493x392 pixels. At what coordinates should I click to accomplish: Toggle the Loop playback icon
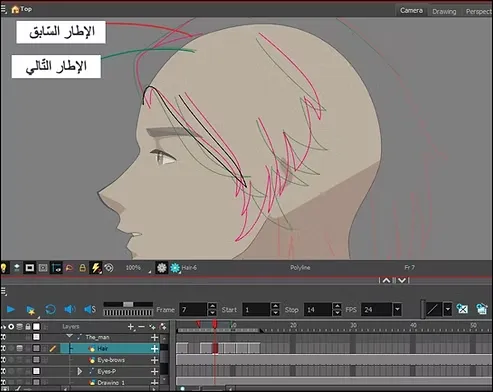tap(50, 309)
